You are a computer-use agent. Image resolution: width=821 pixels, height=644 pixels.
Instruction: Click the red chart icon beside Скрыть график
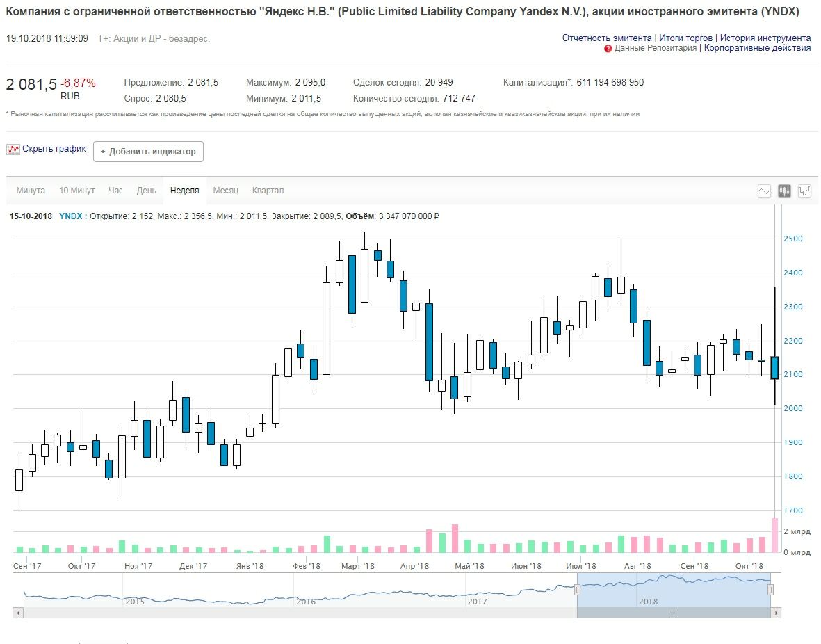[x=13, y=150]
